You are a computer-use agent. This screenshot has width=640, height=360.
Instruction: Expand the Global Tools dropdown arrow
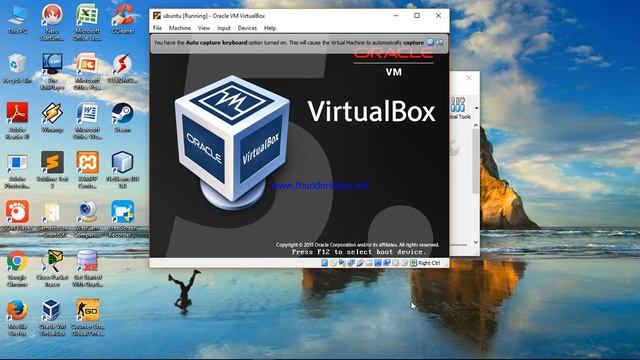pyautogui.click(x=477, y=108)
